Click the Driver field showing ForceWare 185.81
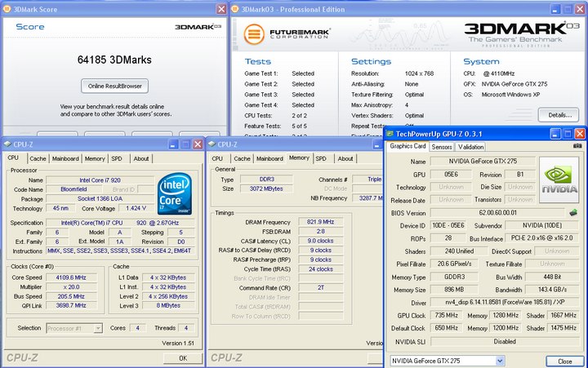The height and width of the screenshot is (368, 588). [x=506, y=302]
